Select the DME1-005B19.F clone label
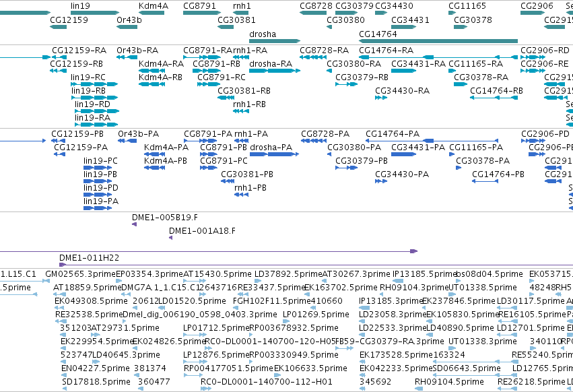This screenshot has width=573, height=392. 164,218
